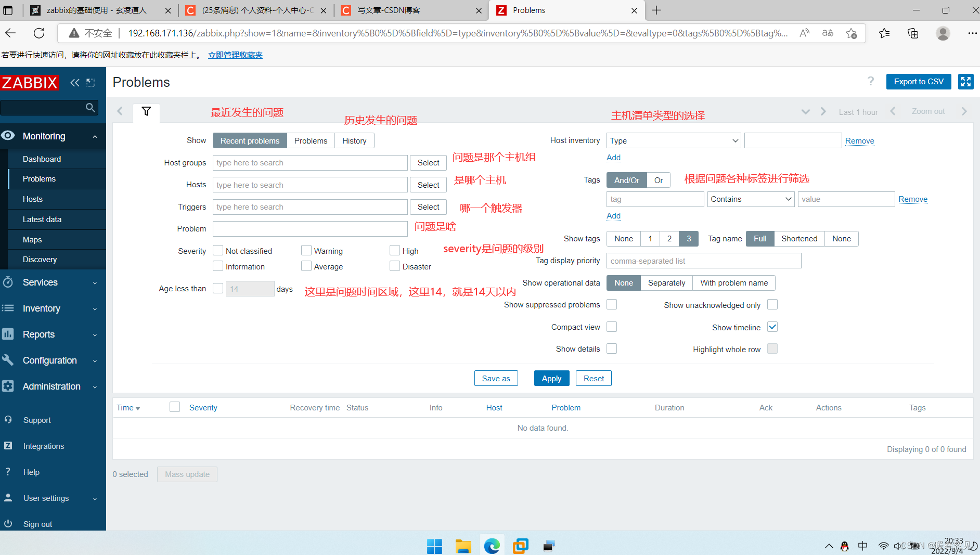Image resolution: width=980 pixels, height=555 pixels.
Task: Click the sidebar hide icon
Action: (91, 82)
